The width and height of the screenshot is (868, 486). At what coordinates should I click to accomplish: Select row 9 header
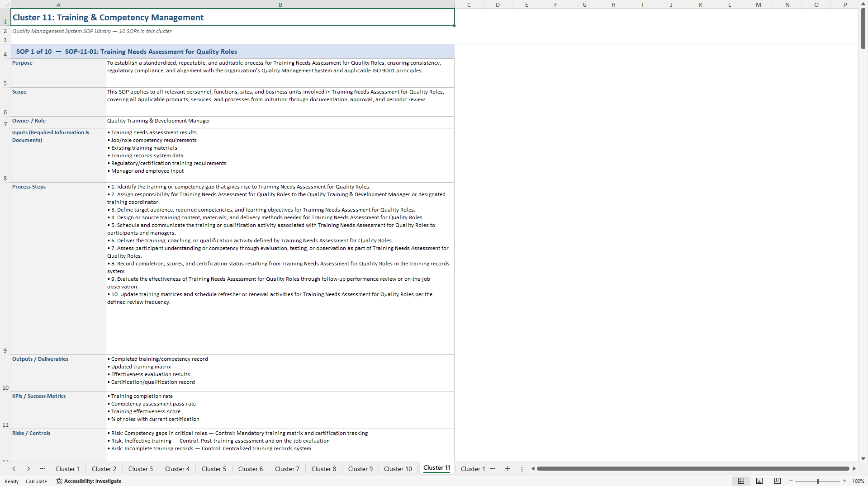pyautogui.click(x=5, y=269)
